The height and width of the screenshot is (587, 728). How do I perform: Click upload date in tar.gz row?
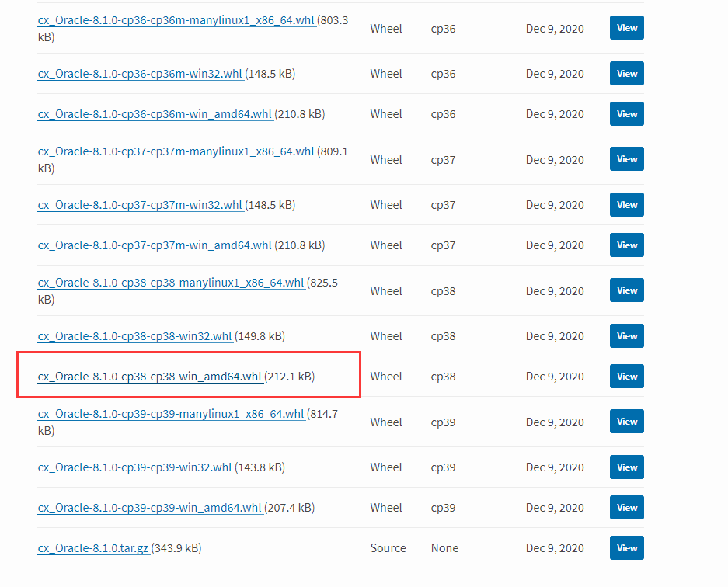coord(555,548)
